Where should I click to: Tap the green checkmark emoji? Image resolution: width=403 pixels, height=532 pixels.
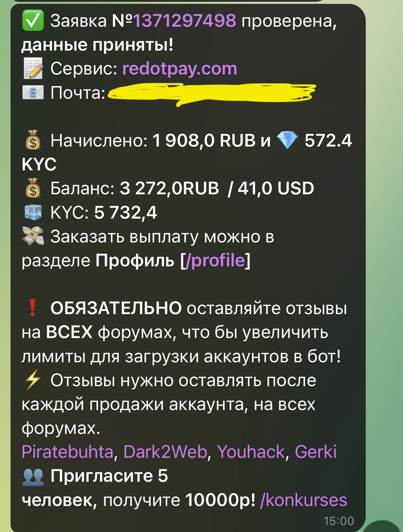pyautogui.click(x=33, y=21)
